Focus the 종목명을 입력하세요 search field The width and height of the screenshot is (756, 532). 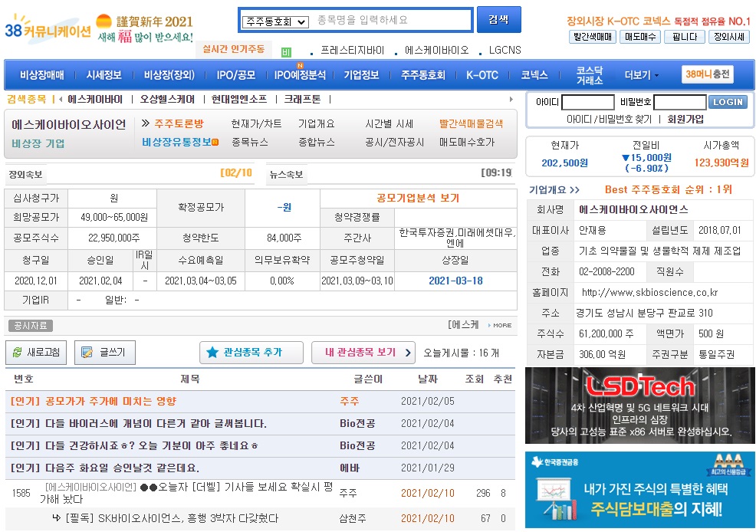(391, 20)
